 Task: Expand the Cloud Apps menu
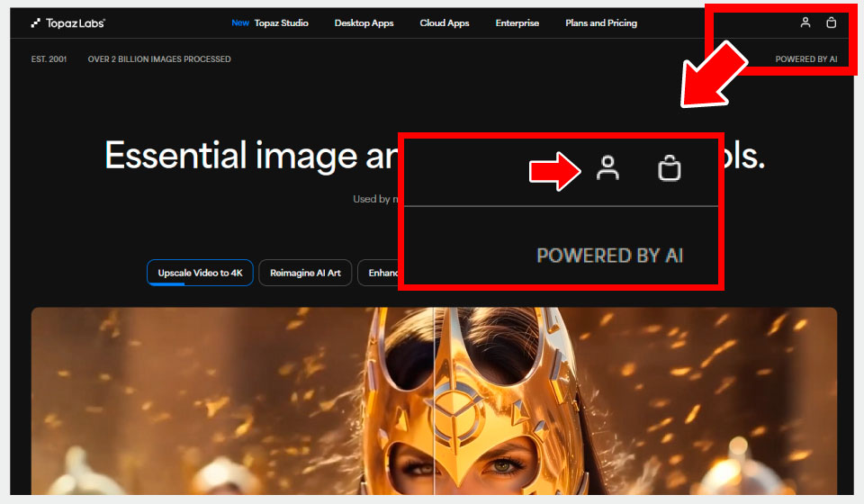tap(445, 23)
